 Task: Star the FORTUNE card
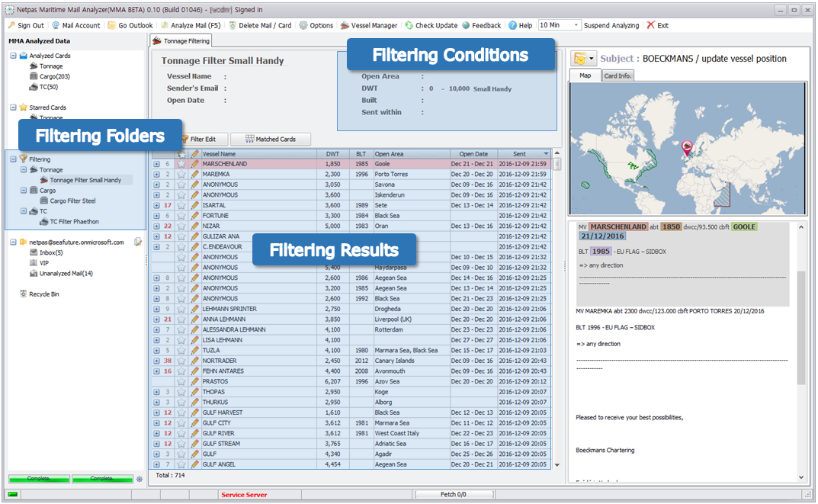pyautogui.click(x=181, y=216)
